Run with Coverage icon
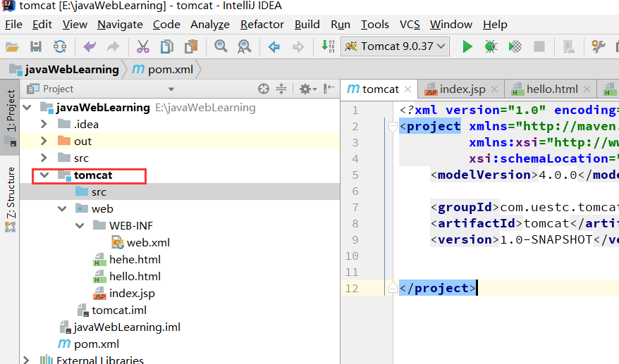Viewport: 619px width, 364px height. [x=515, y=46]
